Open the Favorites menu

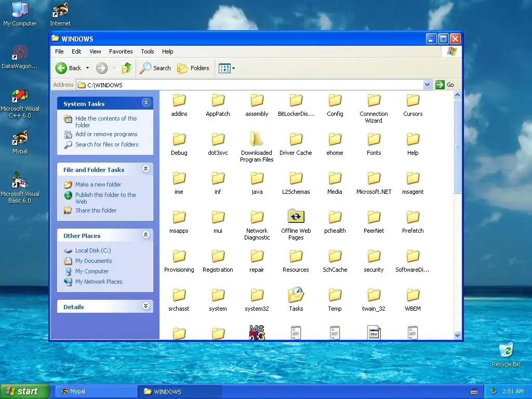pos(121,51)
